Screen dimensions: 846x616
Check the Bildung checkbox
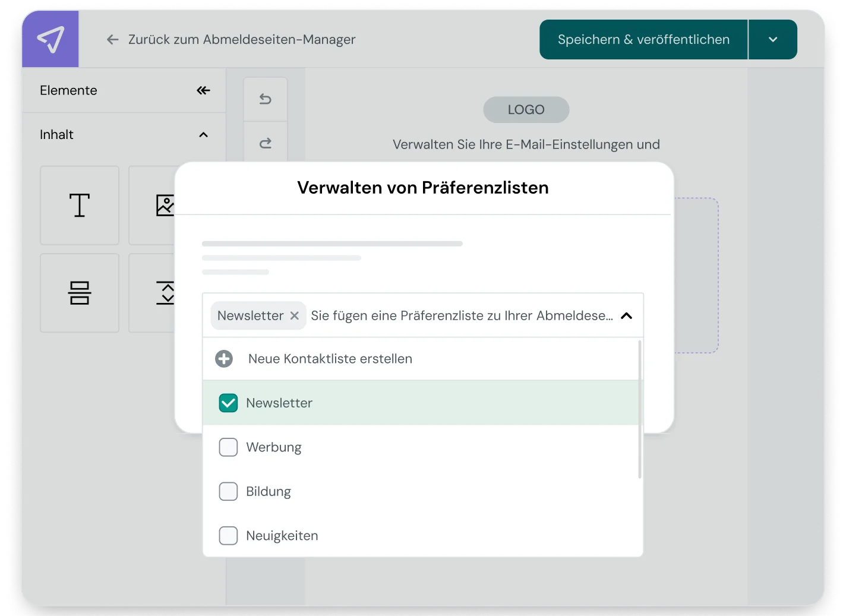(228, 491)
